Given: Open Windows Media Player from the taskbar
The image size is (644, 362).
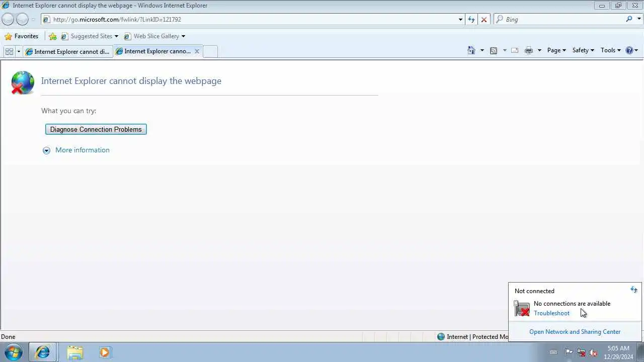Looking at the screenshot, I should coord(105,352).
